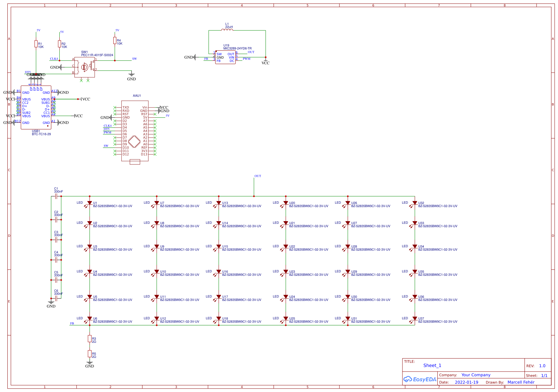Click the SW1 rotary encoder symbol
The width and height of the screenshot is (558, 392).
(84, 67)
